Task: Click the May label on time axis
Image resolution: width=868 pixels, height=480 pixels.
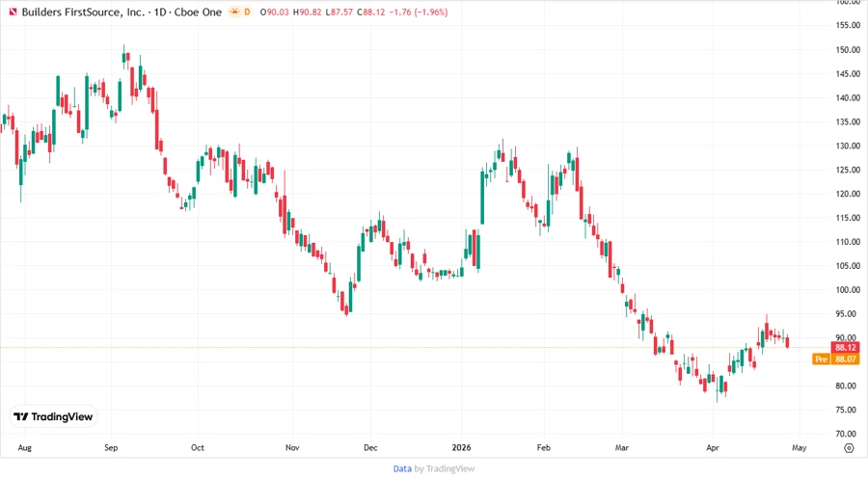Action: (x=800, y=447)
